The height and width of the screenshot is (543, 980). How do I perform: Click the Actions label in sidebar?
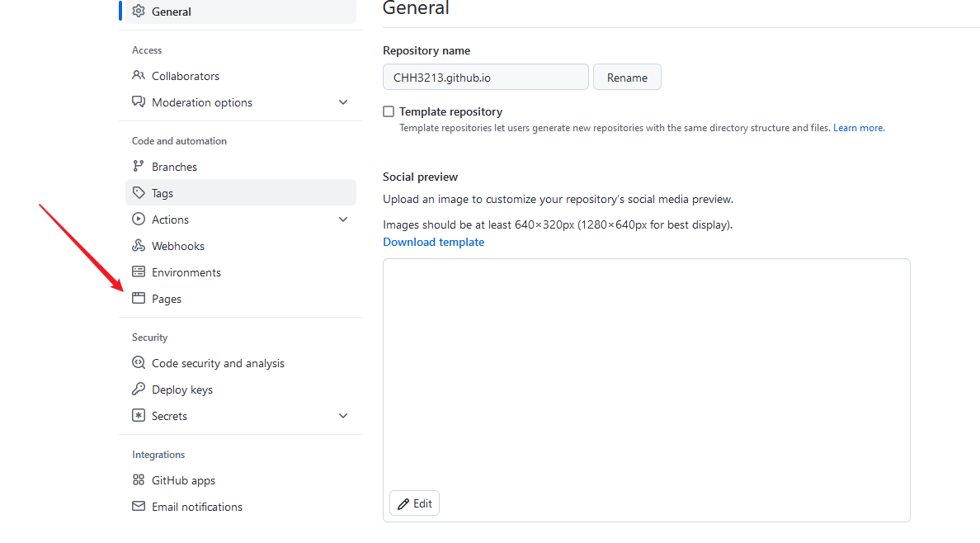pos(170,219)
